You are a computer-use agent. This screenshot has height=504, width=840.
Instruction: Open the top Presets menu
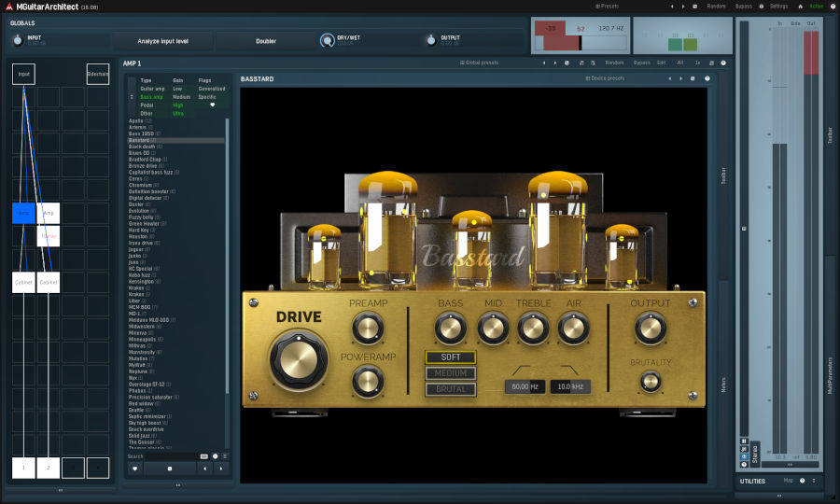point(608,6)
